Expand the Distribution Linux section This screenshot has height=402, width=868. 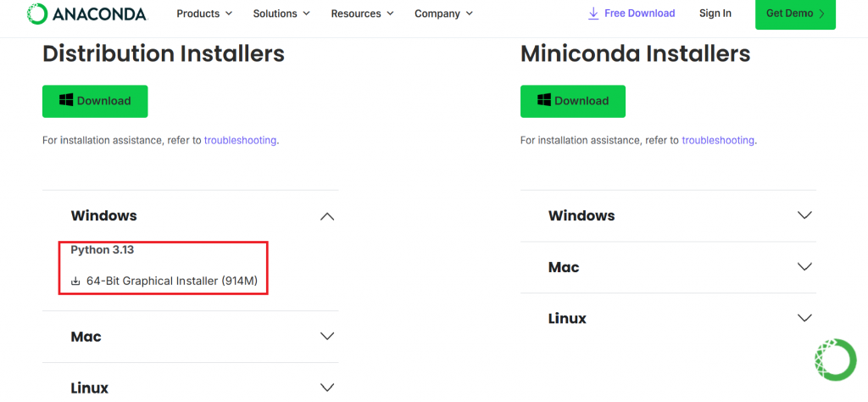(191, 387)
